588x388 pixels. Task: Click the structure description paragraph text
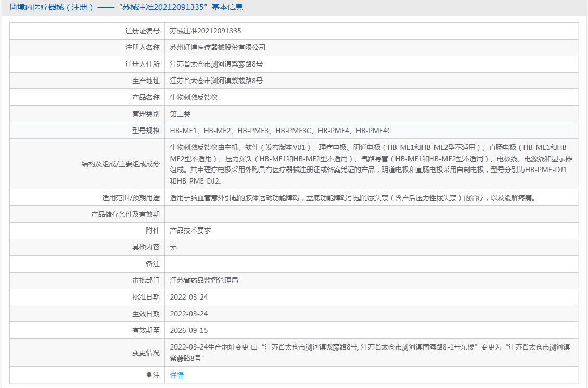[371, 164]
